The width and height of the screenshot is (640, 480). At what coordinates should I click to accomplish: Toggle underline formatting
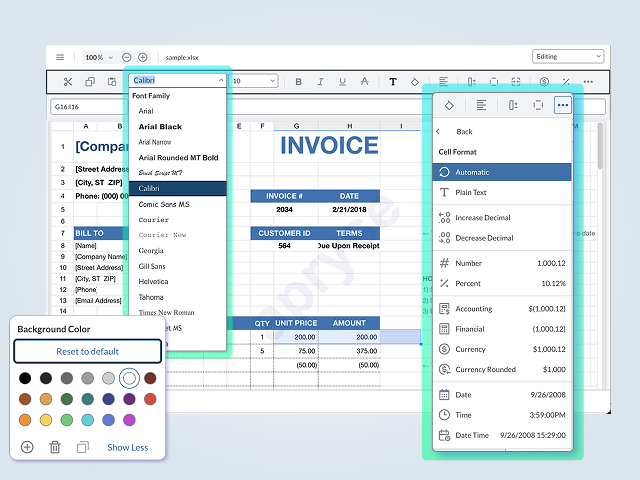pos(342,82)
